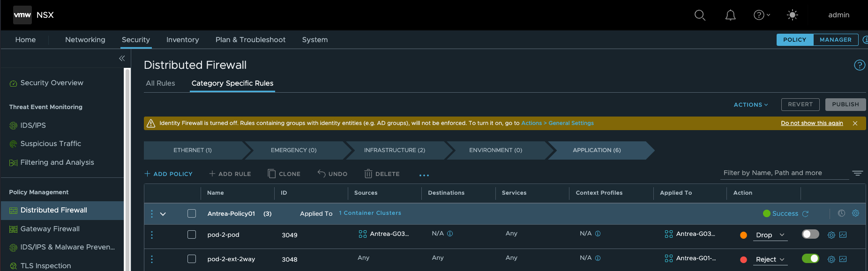Image resolution: width=868 pixels, height=271 pixels.
Task: Open pod-2-pod rule settings gear
Action: [x=831, y=235]
